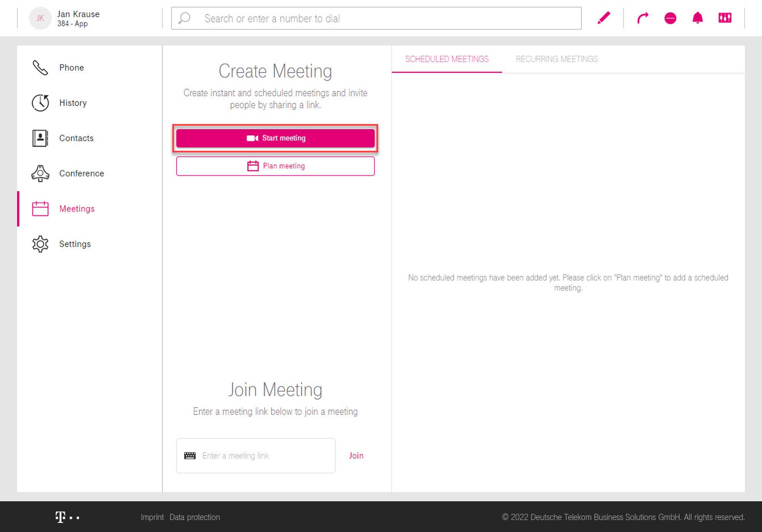Image resolution: width=762 pixels, height=532 pixels.
Task: Open Phone from the sidebar
Action: 71,68
